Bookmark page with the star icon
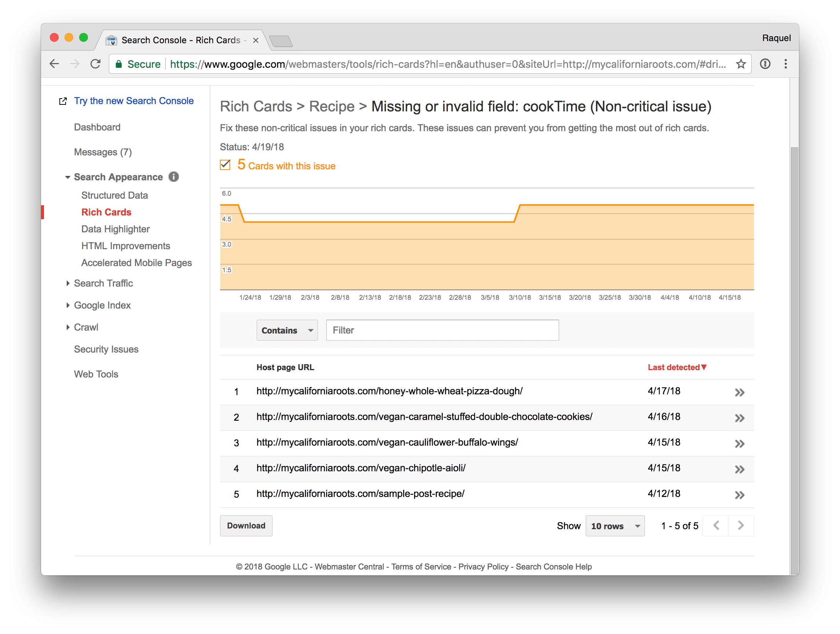Screen dimensions: 840x634 (x=741, y=64)
